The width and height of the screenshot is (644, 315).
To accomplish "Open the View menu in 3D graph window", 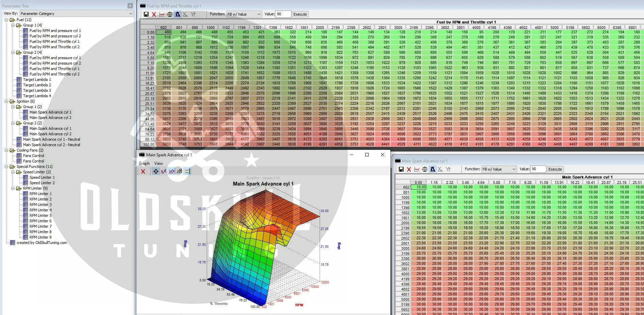I will point(158,163).
